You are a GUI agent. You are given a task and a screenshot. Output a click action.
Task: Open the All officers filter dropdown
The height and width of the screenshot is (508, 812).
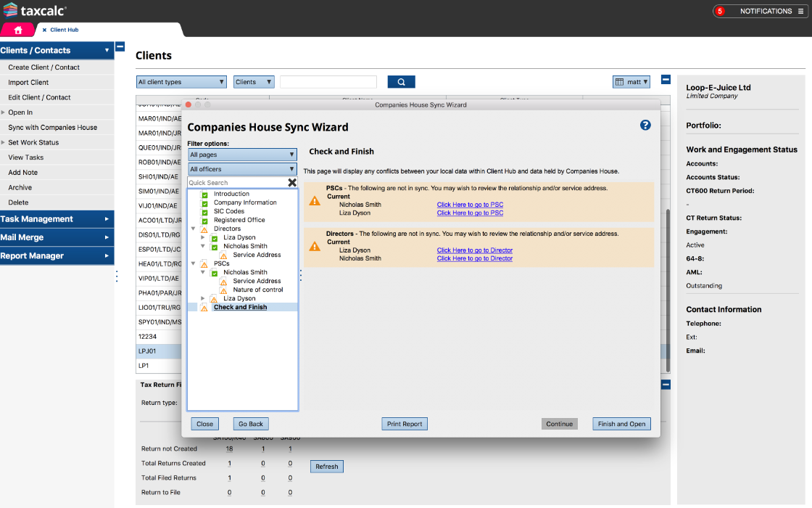click(242, 169)
